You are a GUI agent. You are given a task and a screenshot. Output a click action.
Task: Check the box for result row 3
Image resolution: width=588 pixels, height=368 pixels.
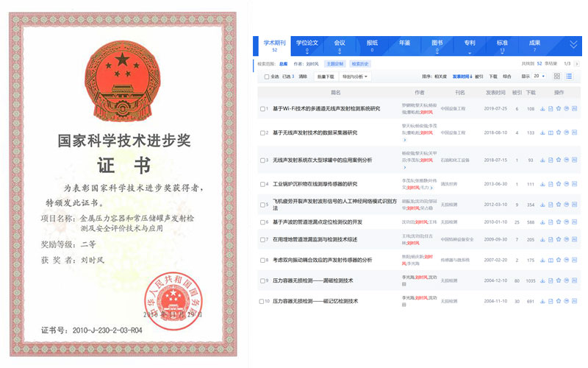262,160
